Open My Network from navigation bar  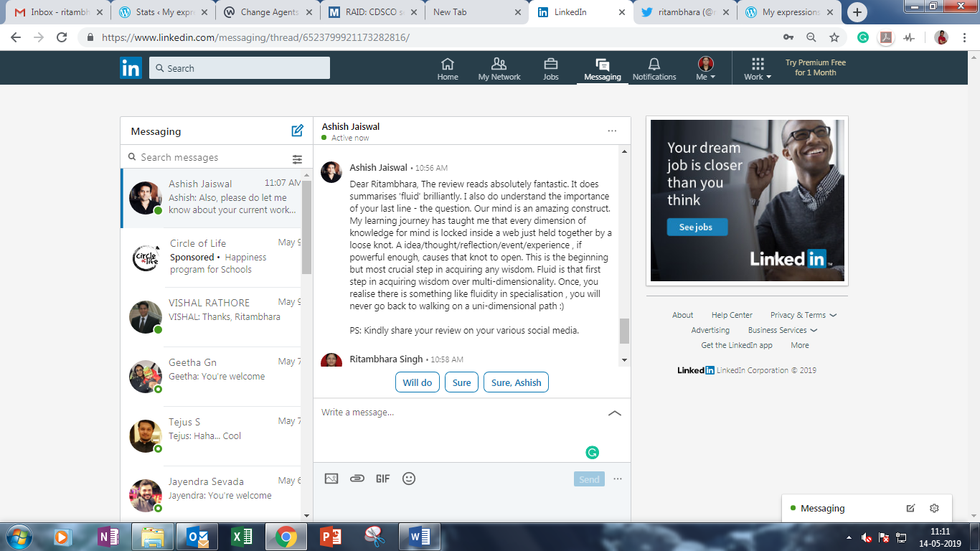coord(499,69)
